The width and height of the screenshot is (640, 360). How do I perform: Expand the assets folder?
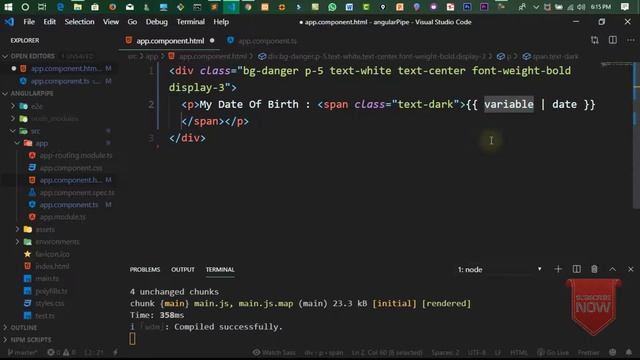[x=45, y=229]
